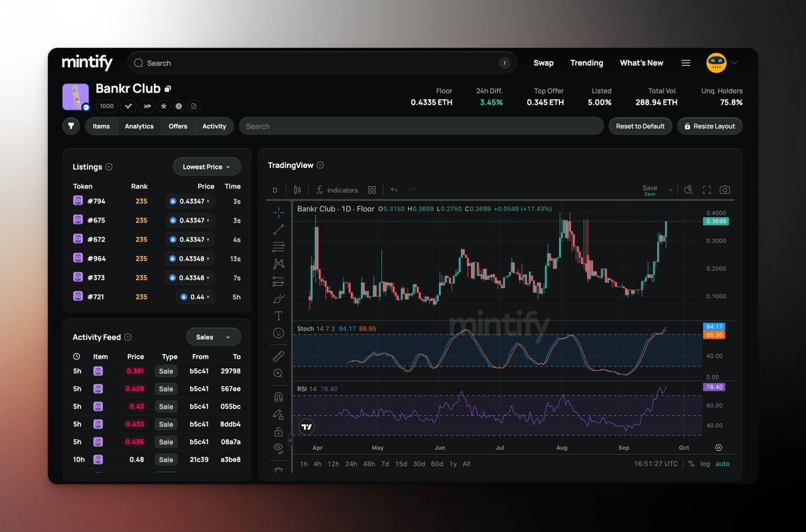Screen dimensions: 806x532
Task: Select the trend line drawing tool
Action: pyautogui.click(x=278, y=229)
